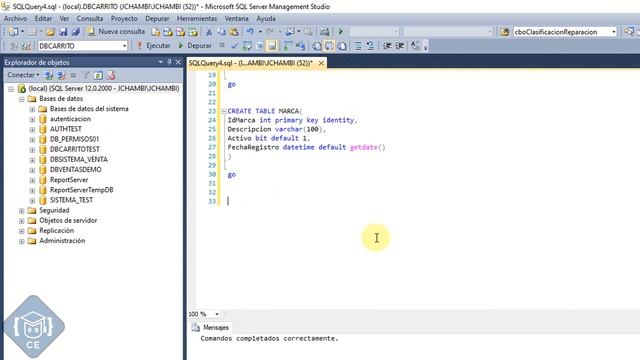Undo the last action
Screen dimensions: 640x360
(x=250, y=32)
